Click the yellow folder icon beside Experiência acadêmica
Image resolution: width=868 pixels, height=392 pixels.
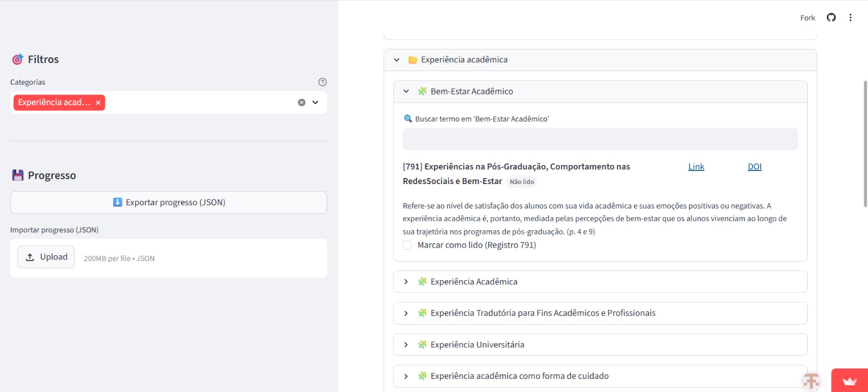[x=413, y=60]
